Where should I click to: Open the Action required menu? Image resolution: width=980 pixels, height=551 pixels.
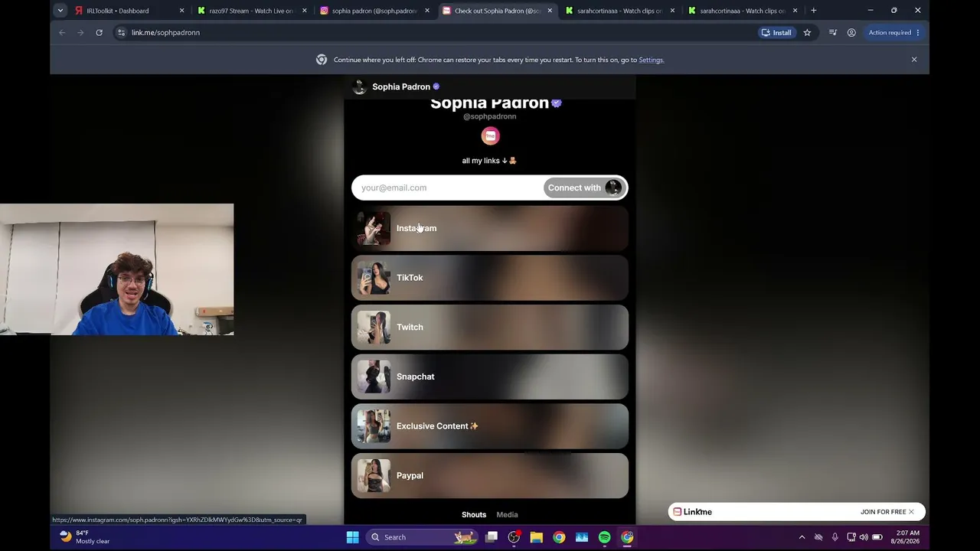tap(894, 33)
